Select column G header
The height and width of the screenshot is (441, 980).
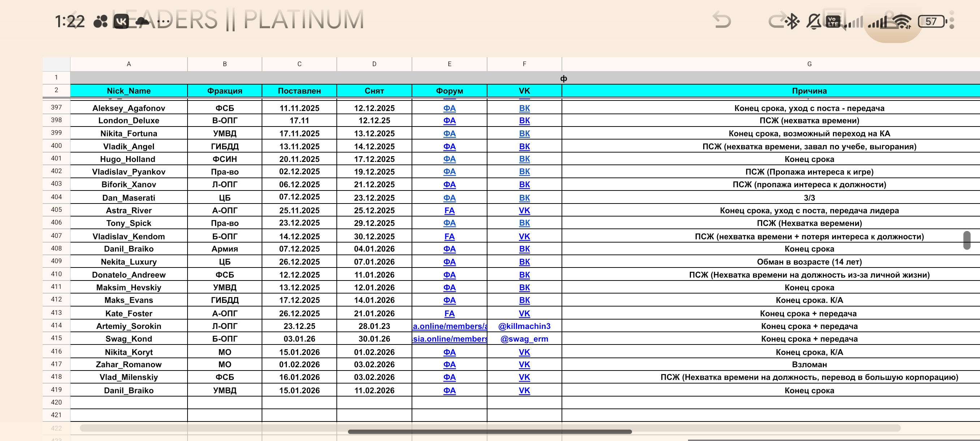(809, 64)
